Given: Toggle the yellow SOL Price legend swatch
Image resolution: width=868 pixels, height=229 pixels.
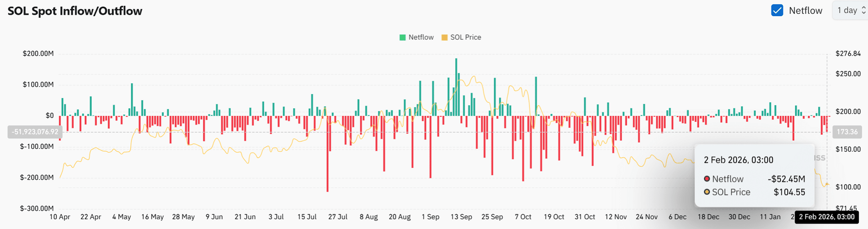Looking at the screenshot, I should (x=444, y=37).
